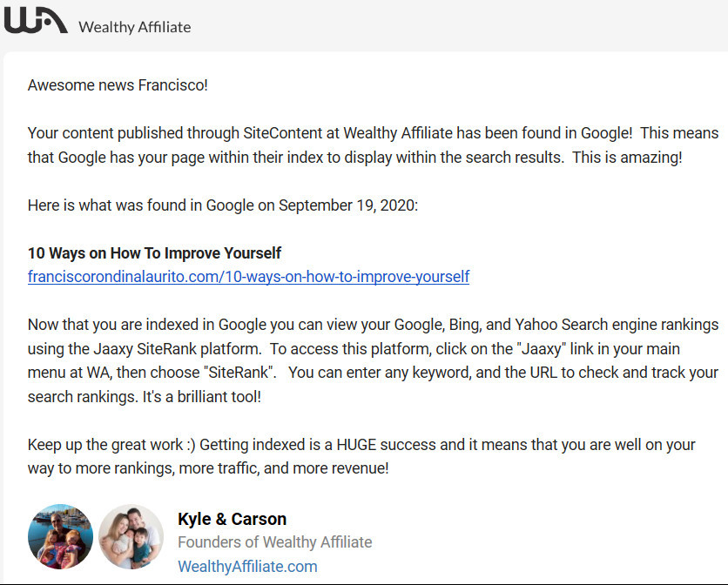The image size is (728, 585).
Task: Click the 'Awesome news Francisco!' greeting
Action: point(118,85)
